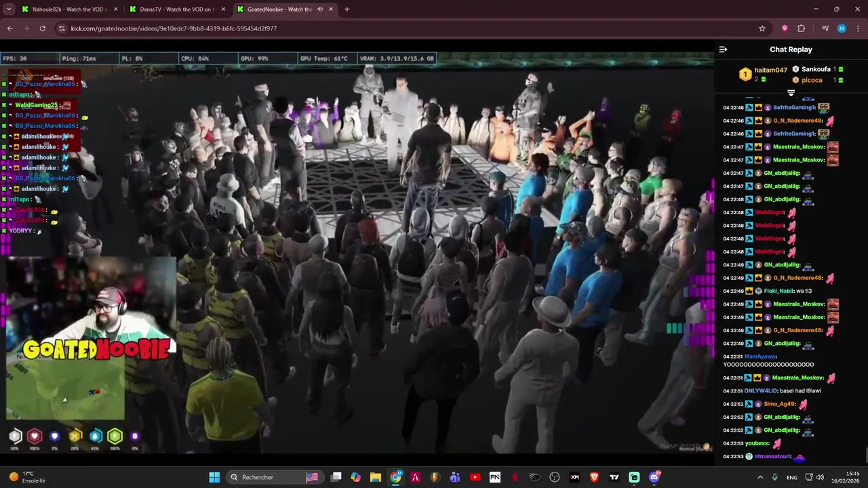
Task: Open the weather widget showing 17°C
Action: pyautogui.click(x=27, y=477)
